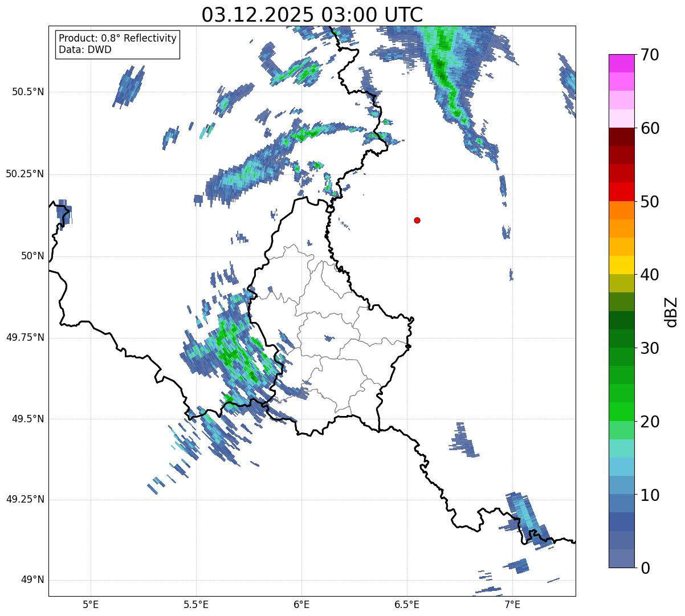Click the longitude label 6.5°E
The image size is (685, 616).
pyautogui.click(x=407, y=604)
